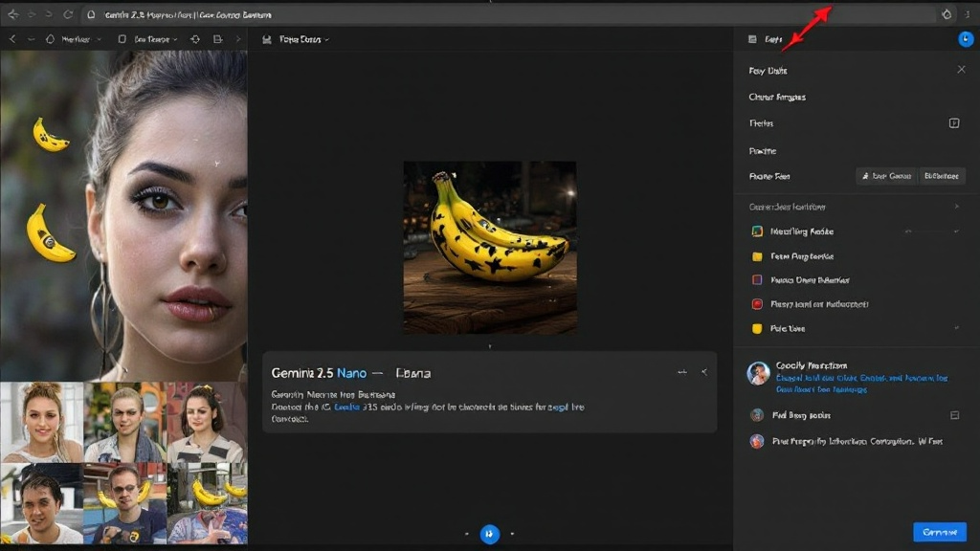
Task: Click the droplet icon in left toolbar
Action: (50, 38)
